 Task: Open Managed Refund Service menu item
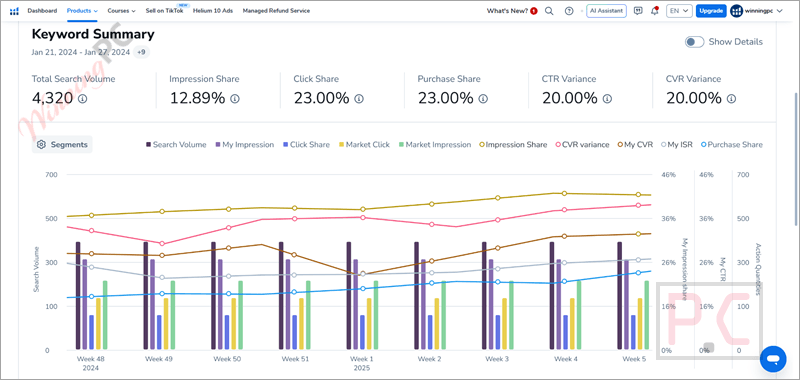click(276, 11)
